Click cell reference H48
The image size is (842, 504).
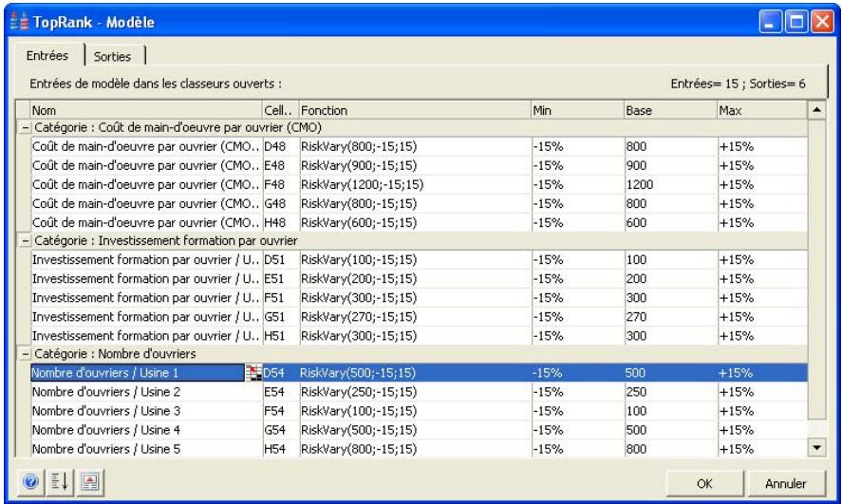click(275, 223)
